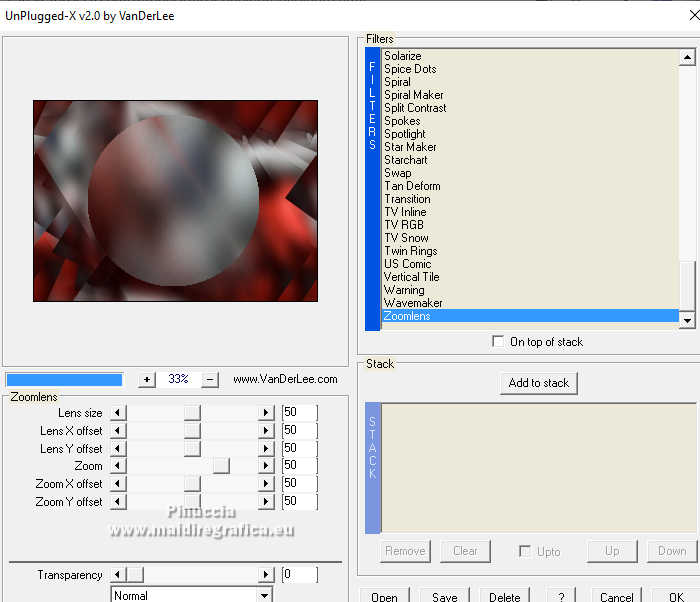Click the filter list scroll-up arrow
Screen dimensions: 700x602
coord(688,57)
